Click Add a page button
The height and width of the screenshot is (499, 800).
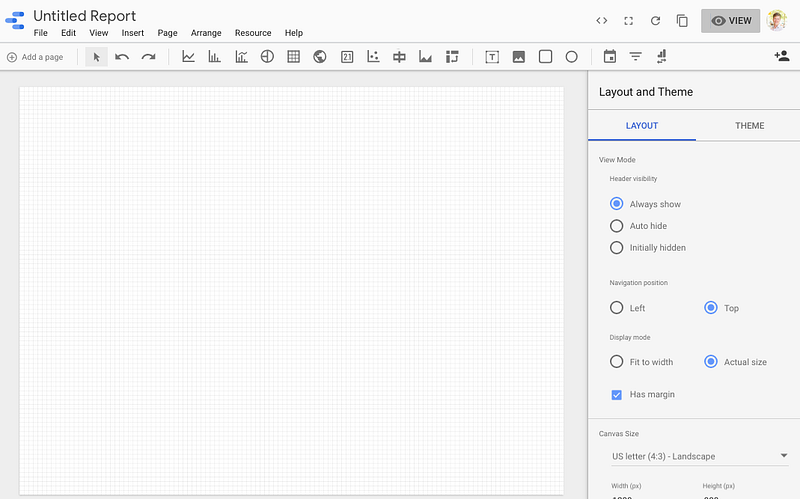[35, 57]
